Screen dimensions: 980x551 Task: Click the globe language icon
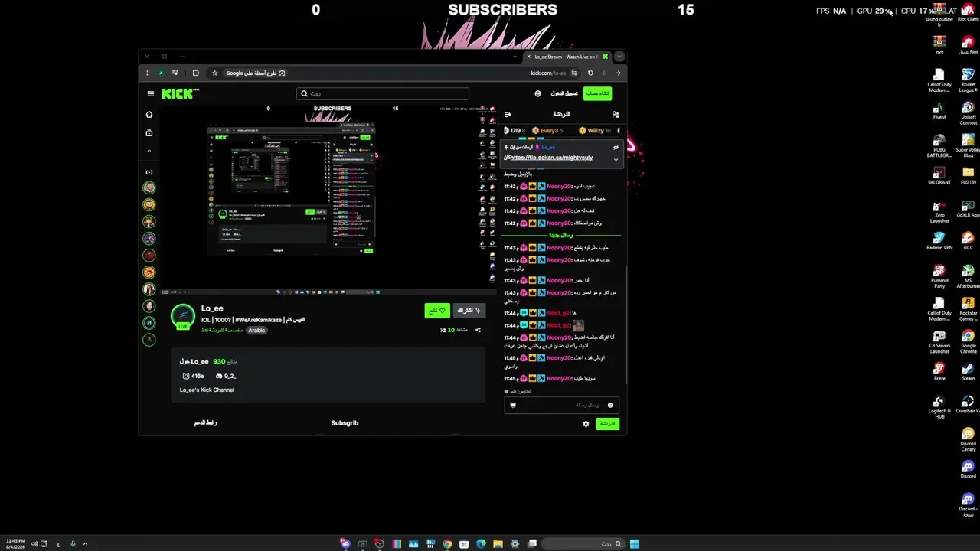point(537,94)
